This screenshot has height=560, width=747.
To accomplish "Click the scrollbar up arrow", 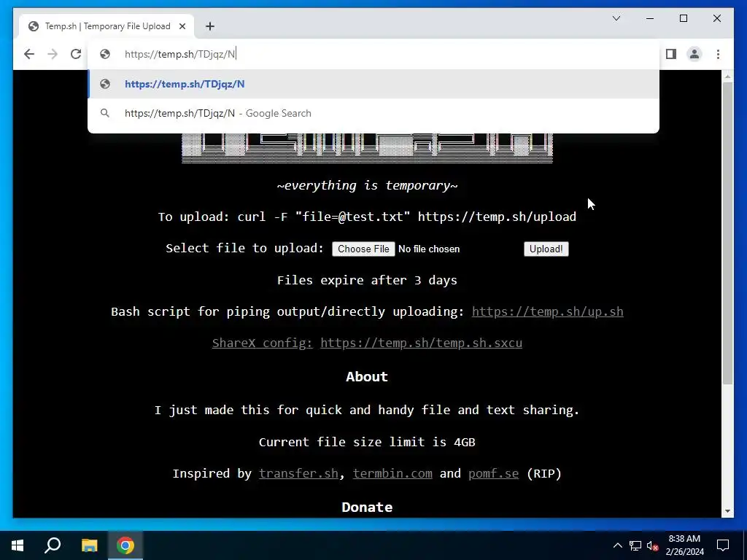I will pyautogui.click(x=727, y=76).
